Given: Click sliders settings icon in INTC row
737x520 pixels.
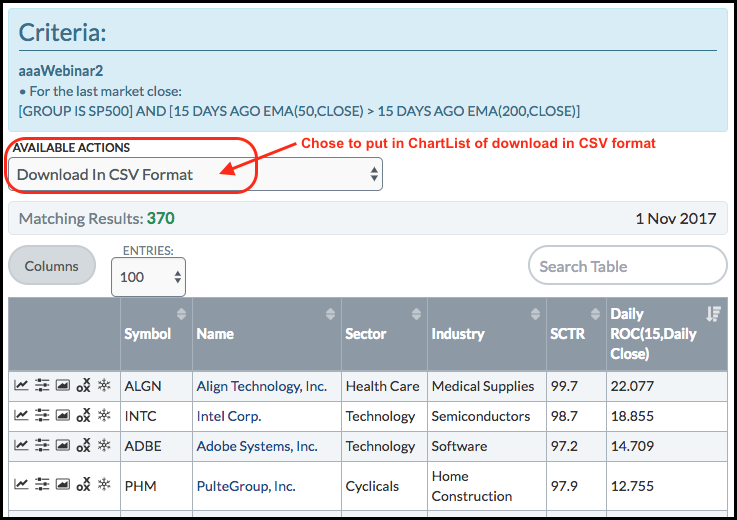Looking at the screenshot, I should click(42, 416).
